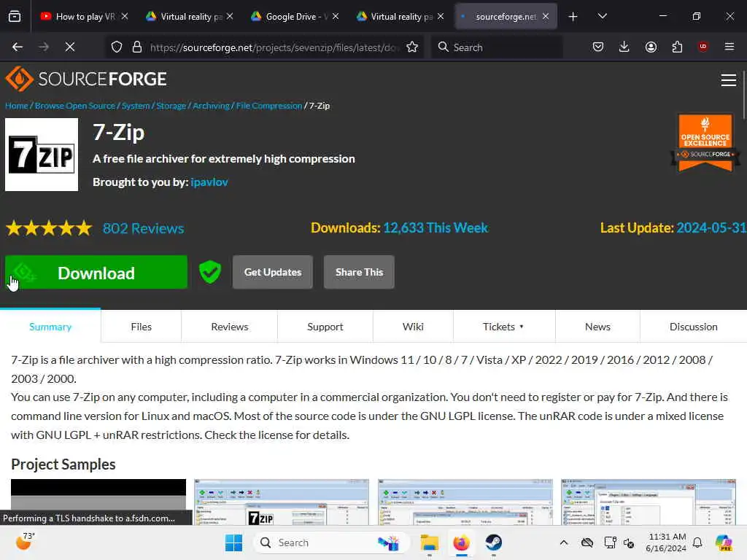Screen dimensions: 747x560
Task: Click the browser URL address field
Action: [x=274, y=47]
